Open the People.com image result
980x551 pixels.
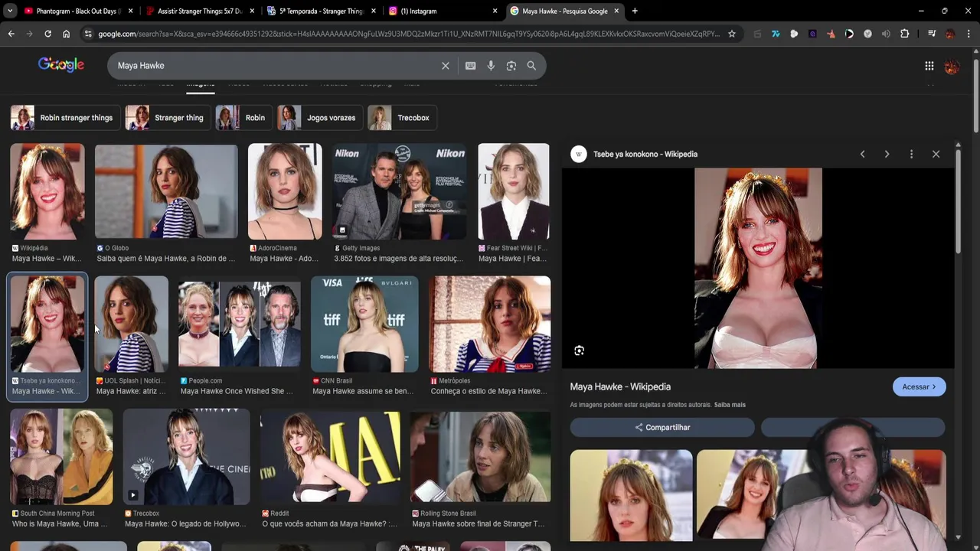240,324
